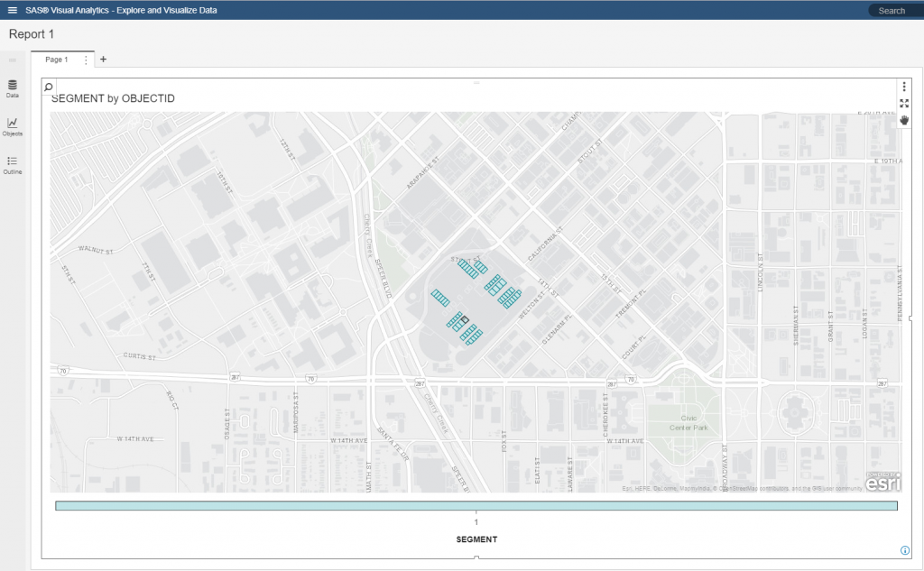Toggle the pan hand tool on the map
Image resolution: width=924 pixels, height=571 pixels.
point(904,120)
